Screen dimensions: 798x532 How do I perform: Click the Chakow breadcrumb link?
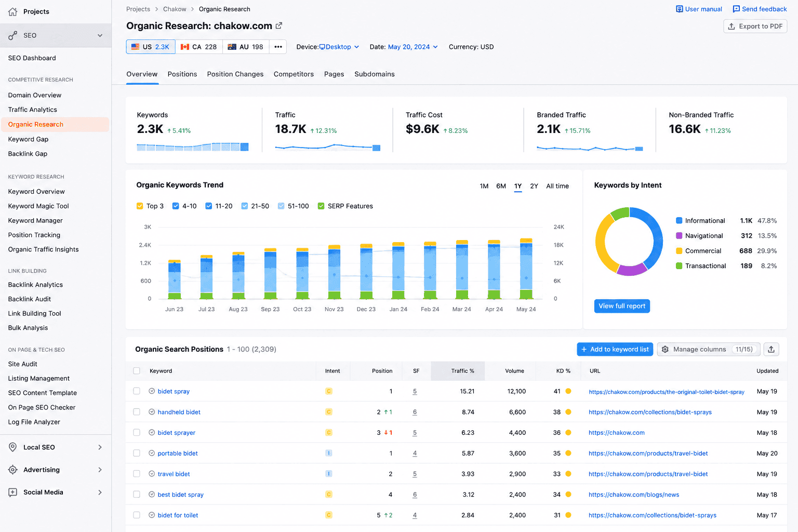tap(175, 9)
